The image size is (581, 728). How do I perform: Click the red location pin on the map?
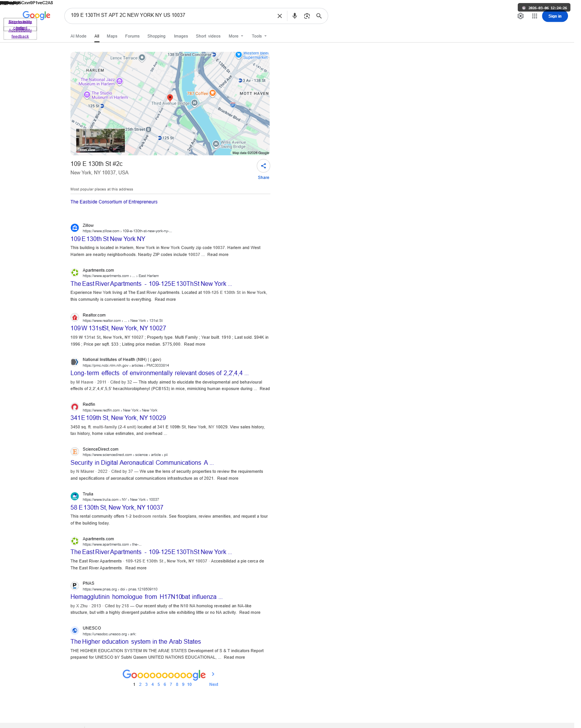coord(170,98)
